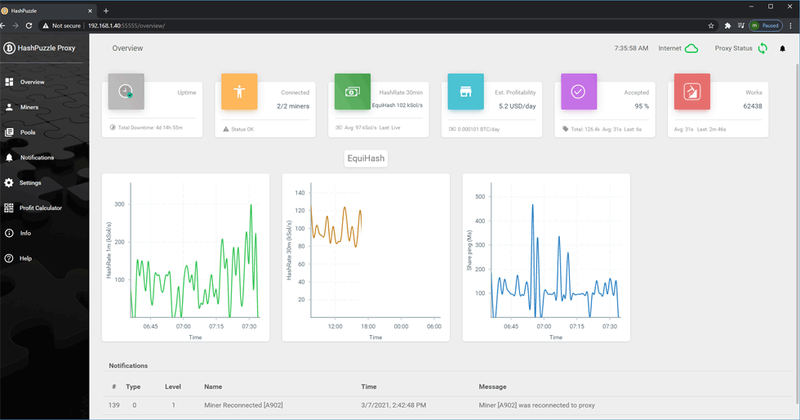Close the HashPuzzle browser tab

point(90,11)
